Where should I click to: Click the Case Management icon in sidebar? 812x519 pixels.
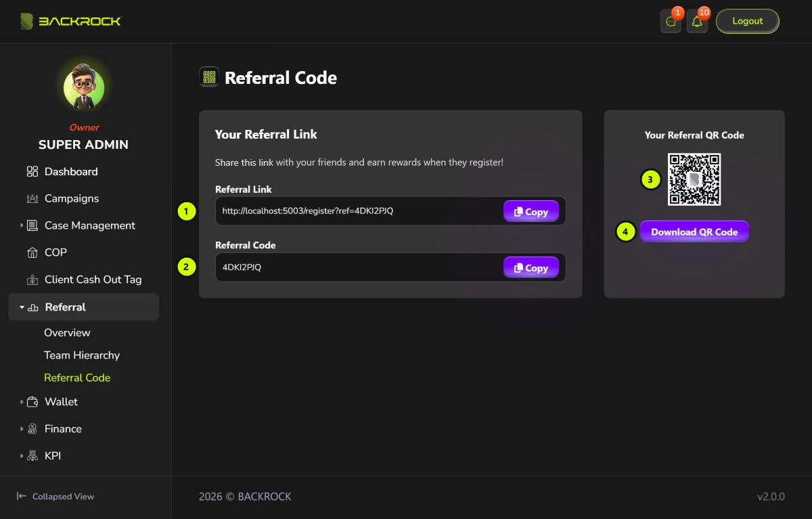pos(32,226)
